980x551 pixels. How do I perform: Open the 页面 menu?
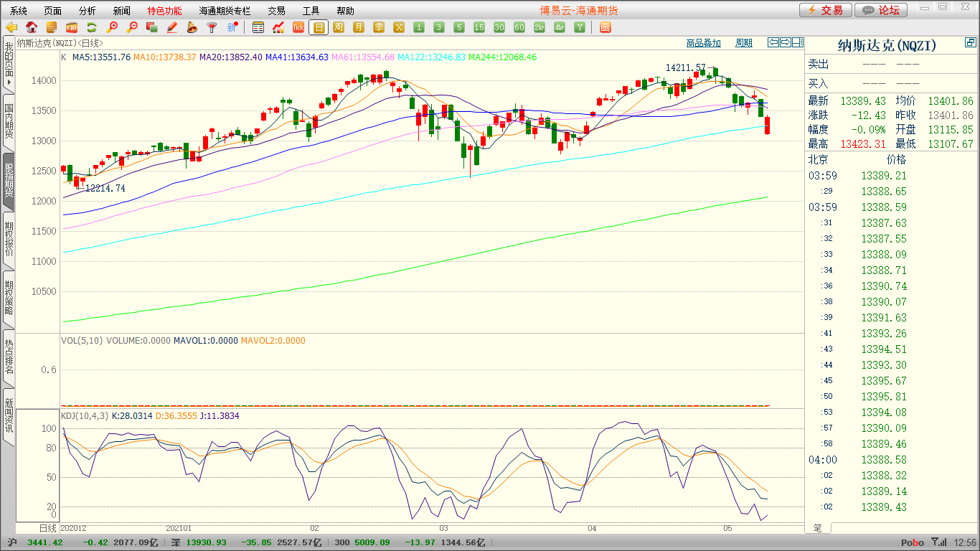point(52,11)
